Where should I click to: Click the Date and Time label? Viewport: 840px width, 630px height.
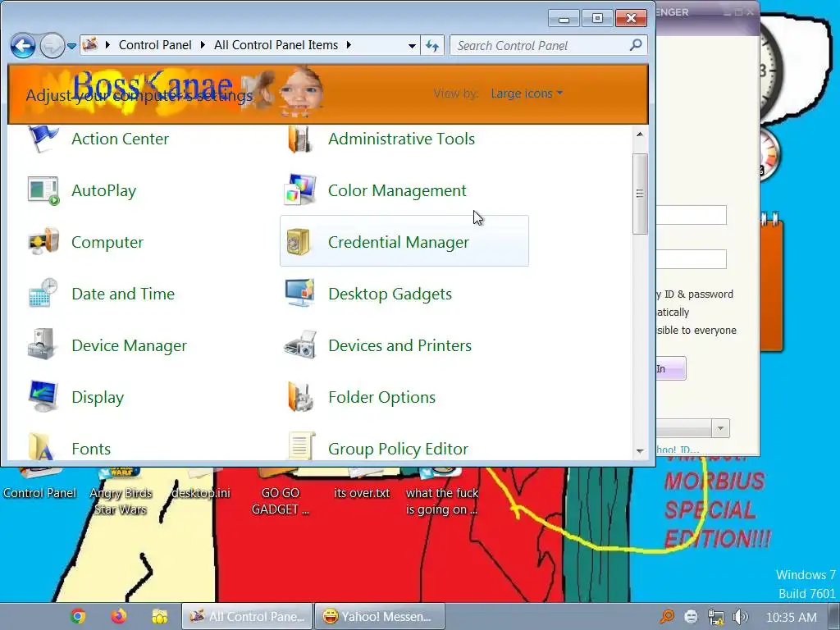tap(123, 294)
